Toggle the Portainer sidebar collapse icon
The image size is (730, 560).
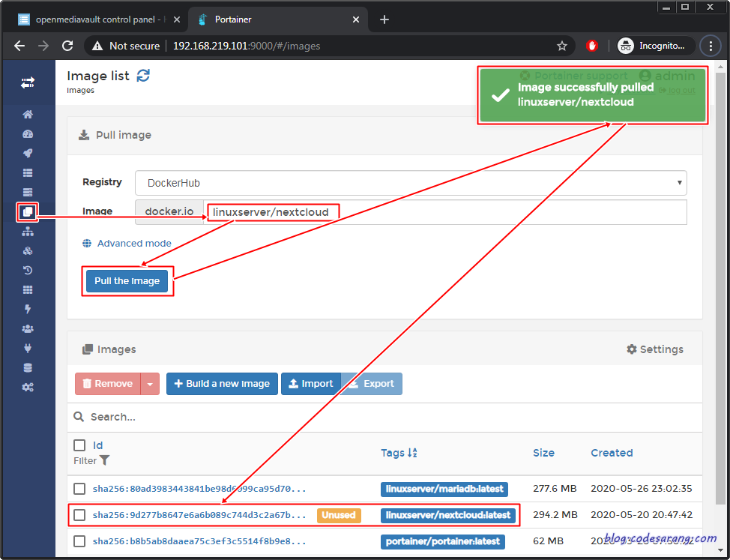point(28,83)
